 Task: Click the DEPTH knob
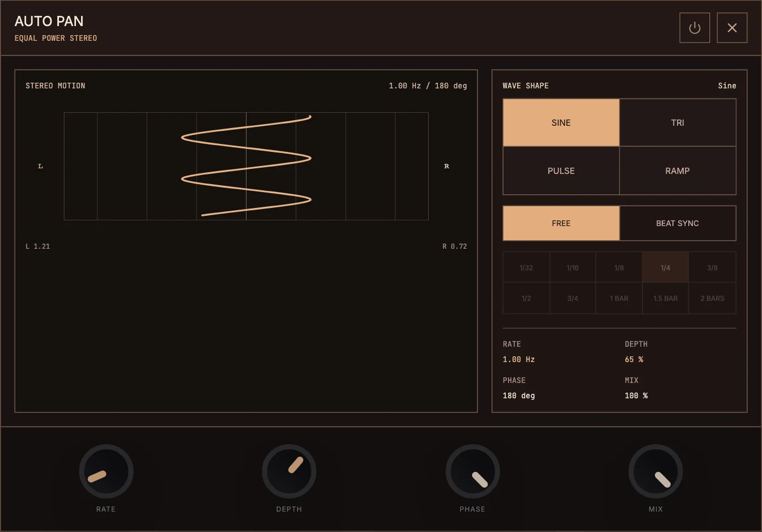click(x=289, y=471)
